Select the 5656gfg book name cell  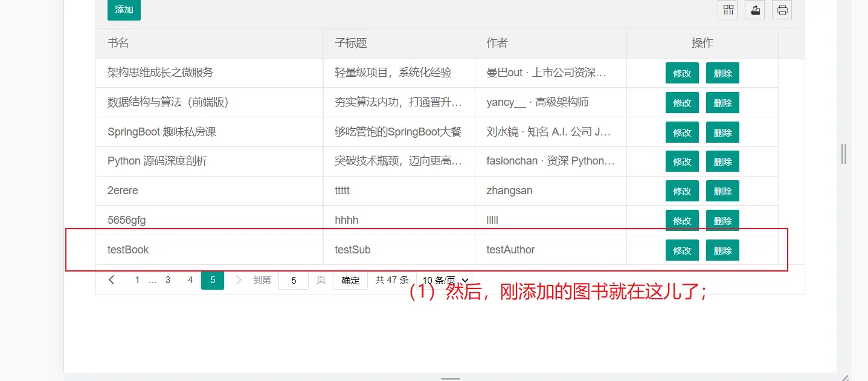pyautogui.click(x=209, y=220)
